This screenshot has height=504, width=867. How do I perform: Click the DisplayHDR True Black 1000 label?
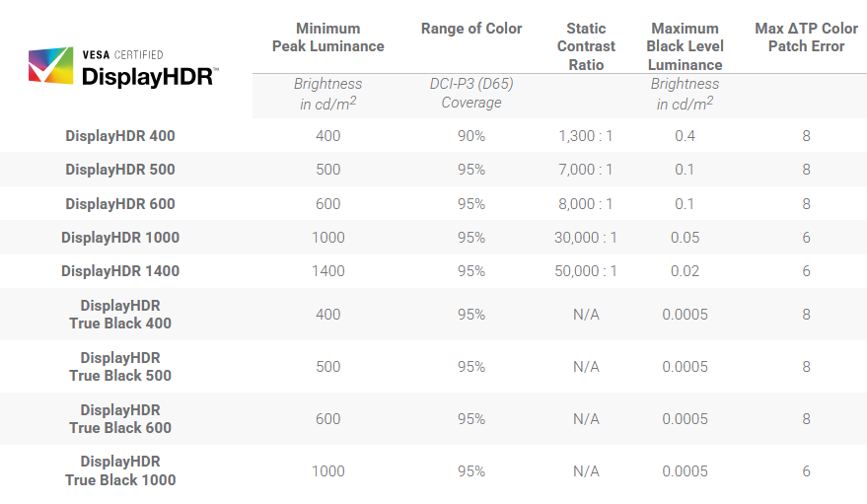coord(120,470)
